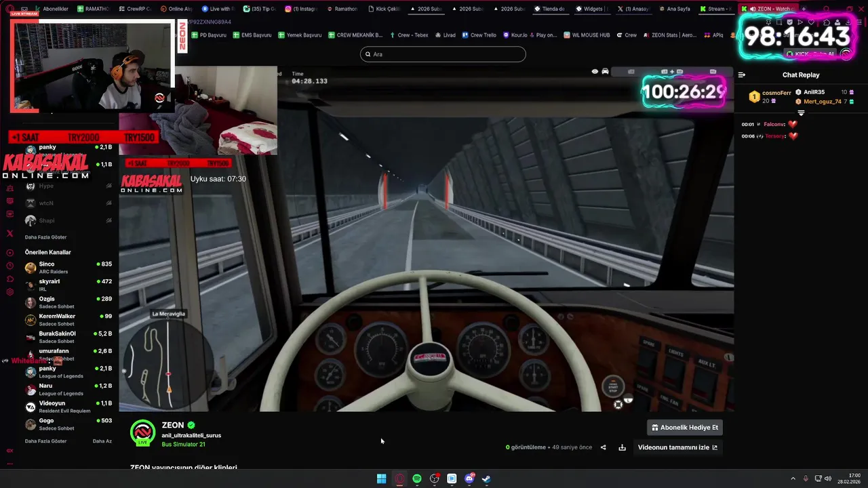Click the video player game area
Screen dimensions: 868x488
coord(426,239)
